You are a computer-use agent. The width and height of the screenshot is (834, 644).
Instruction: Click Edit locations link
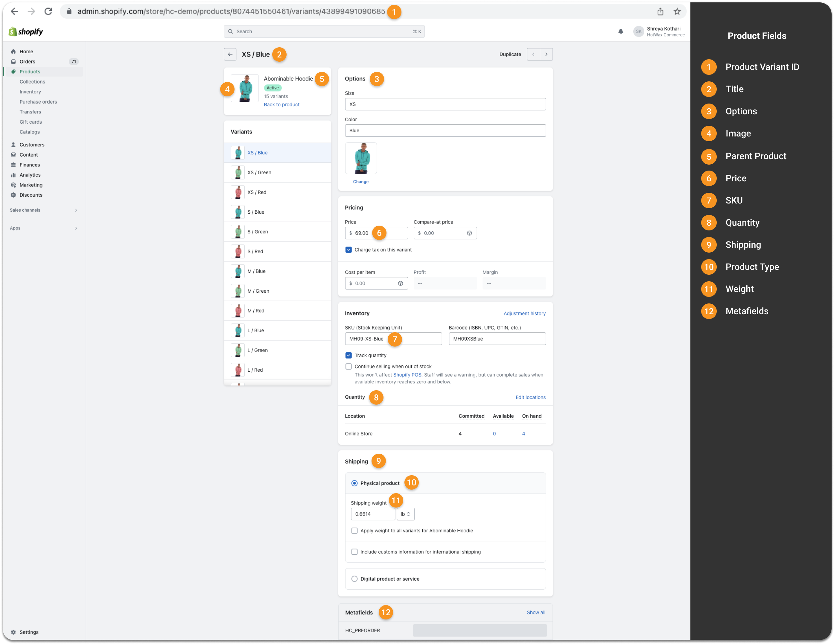[530, 397]
